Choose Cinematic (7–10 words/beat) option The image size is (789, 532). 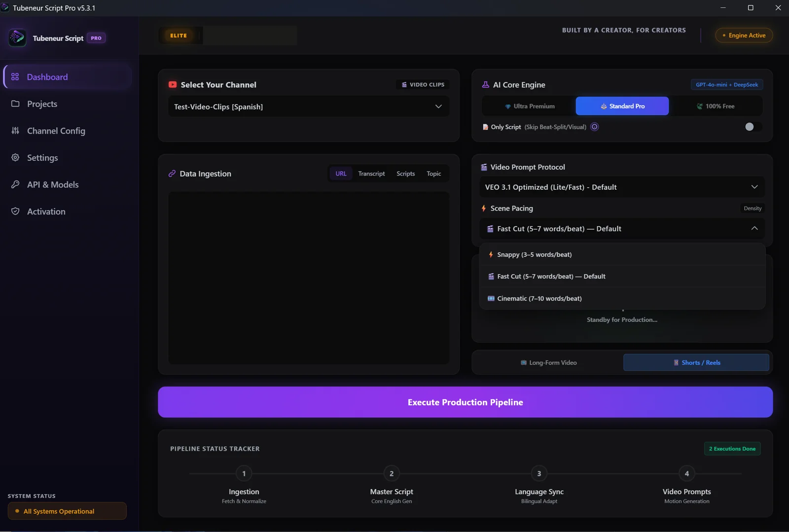point(622,299)
